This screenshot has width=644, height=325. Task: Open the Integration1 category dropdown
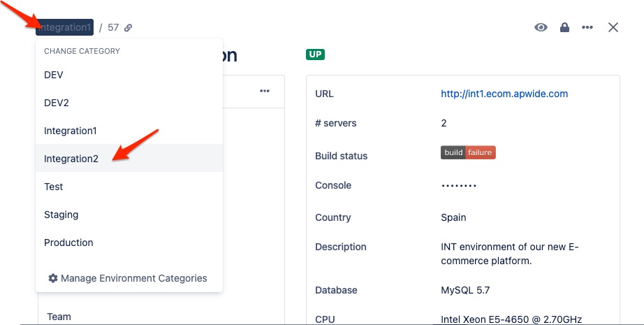[x=65, y=27]
